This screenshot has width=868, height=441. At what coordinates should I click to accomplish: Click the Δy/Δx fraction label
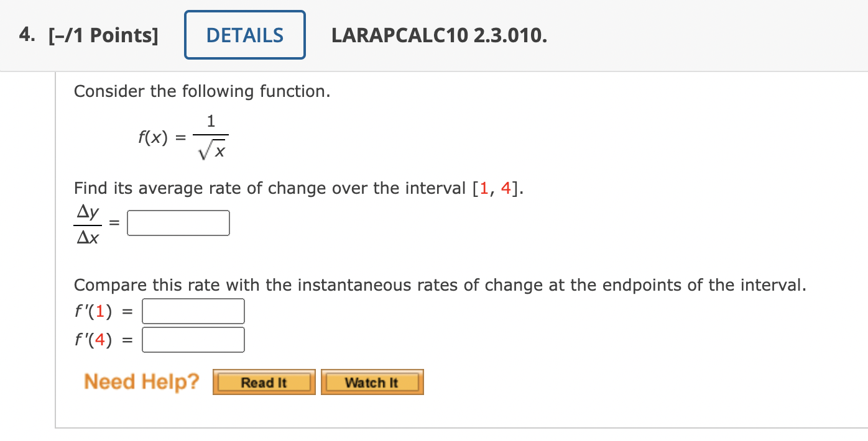pyautogui.click(x=87, y=222)
